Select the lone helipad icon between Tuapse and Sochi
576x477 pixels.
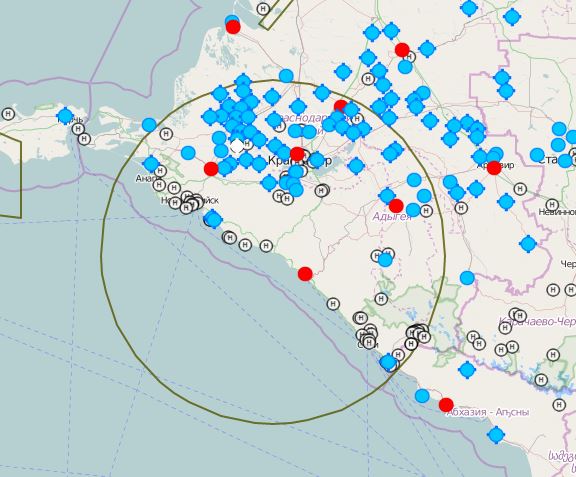[333, 304]
